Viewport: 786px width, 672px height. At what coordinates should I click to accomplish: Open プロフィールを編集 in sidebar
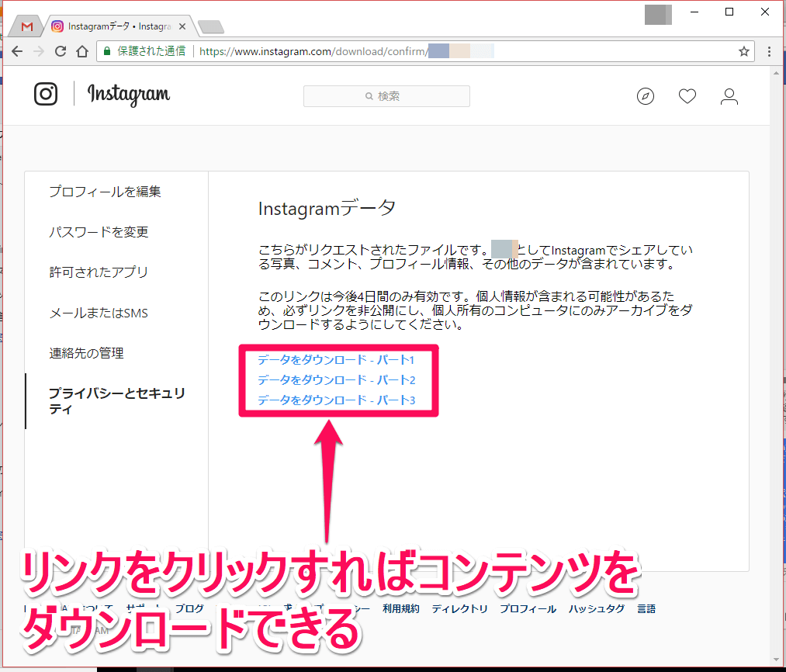point(105,192)
